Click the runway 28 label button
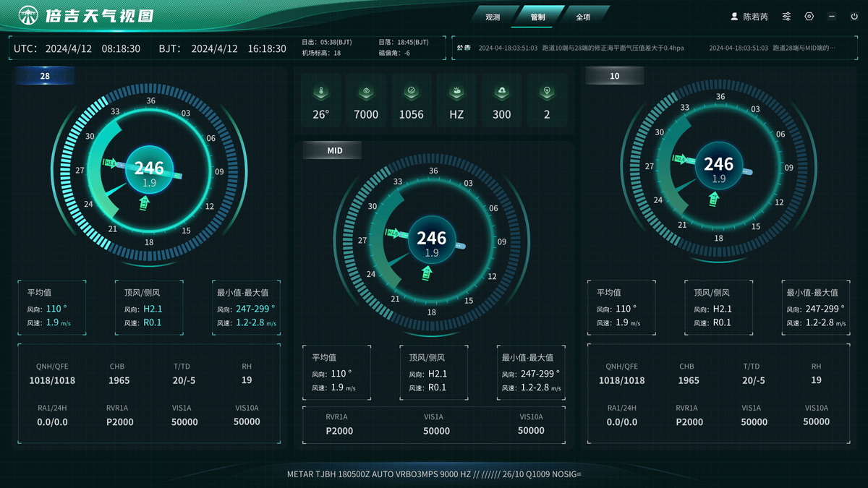 [45, 76]
